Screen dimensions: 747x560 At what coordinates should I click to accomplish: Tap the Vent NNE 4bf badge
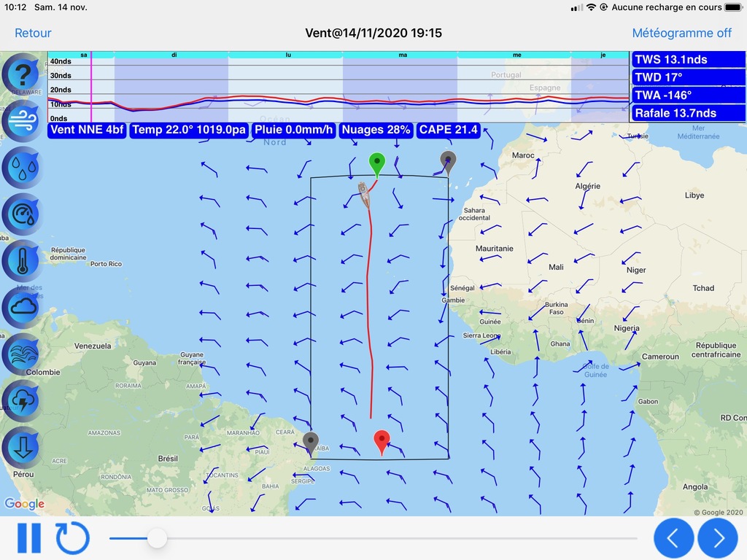[x=87, y=130]
